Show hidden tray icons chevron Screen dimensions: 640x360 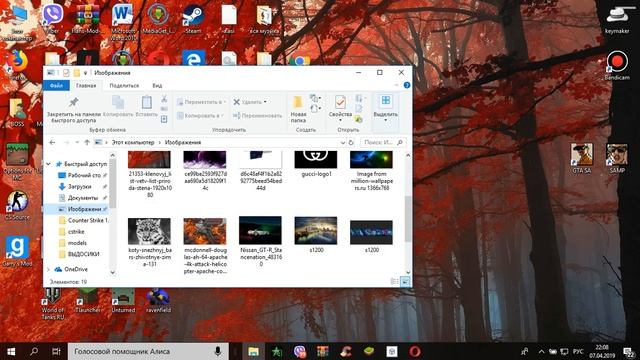(541, 351)
